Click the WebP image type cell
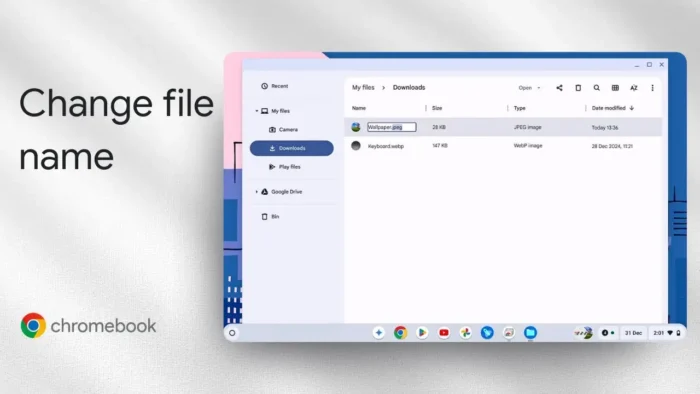 pyautogui.click(x=528, y=146)
